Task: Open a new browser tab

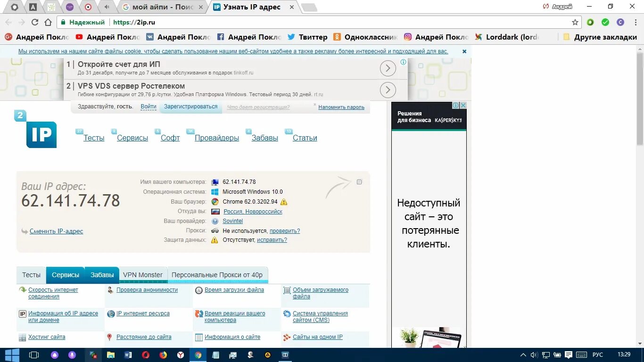Action: click(x=309, y=7)
